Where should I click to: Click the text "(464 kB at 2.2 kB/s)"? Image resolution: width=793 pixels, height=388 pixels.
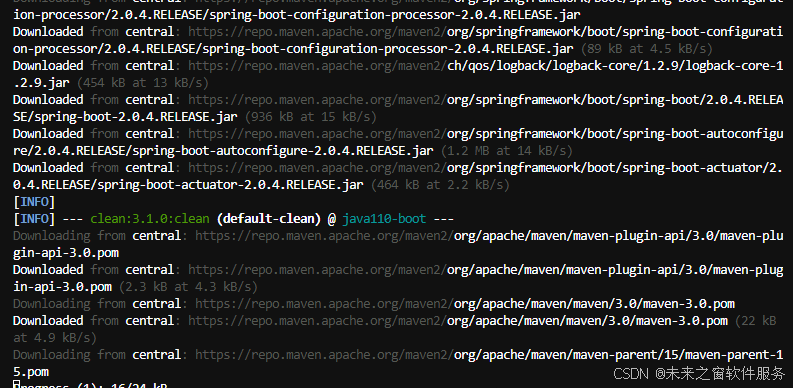click(440, 185)
